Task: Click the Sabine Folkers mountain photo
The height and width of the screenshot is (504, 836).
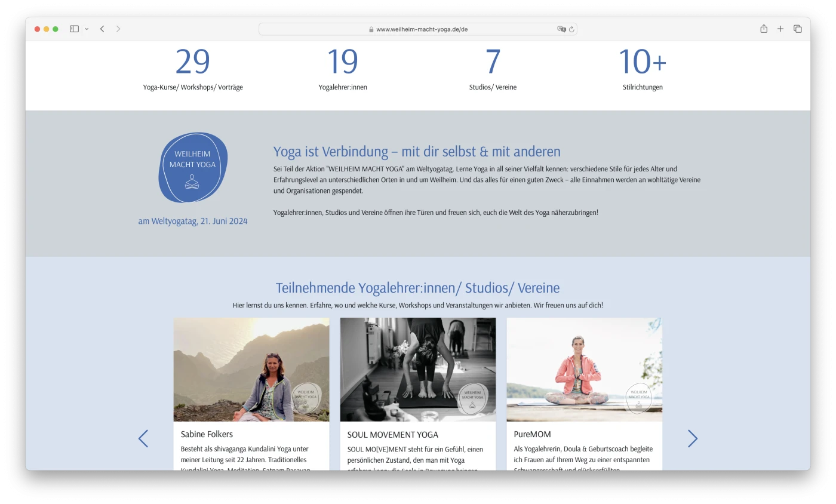Action: [x=251, y=369]
